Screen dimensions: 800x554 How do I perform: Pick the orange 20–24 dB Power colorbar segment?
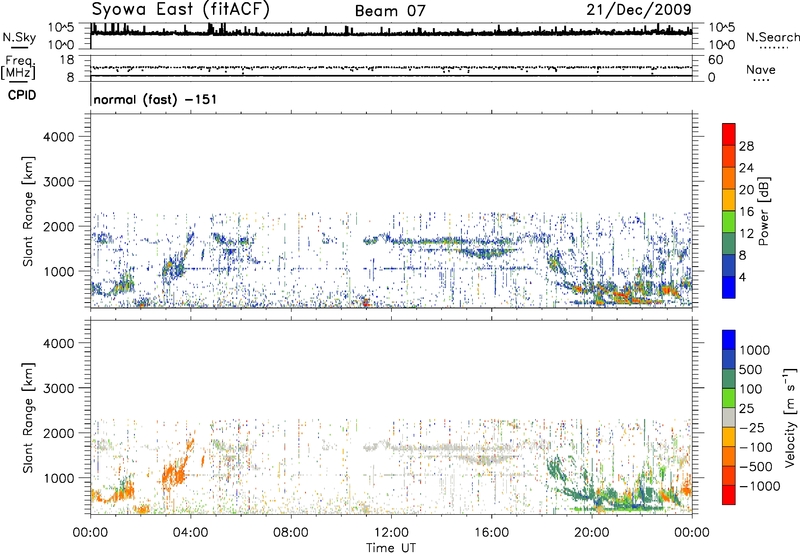(729, 178)
